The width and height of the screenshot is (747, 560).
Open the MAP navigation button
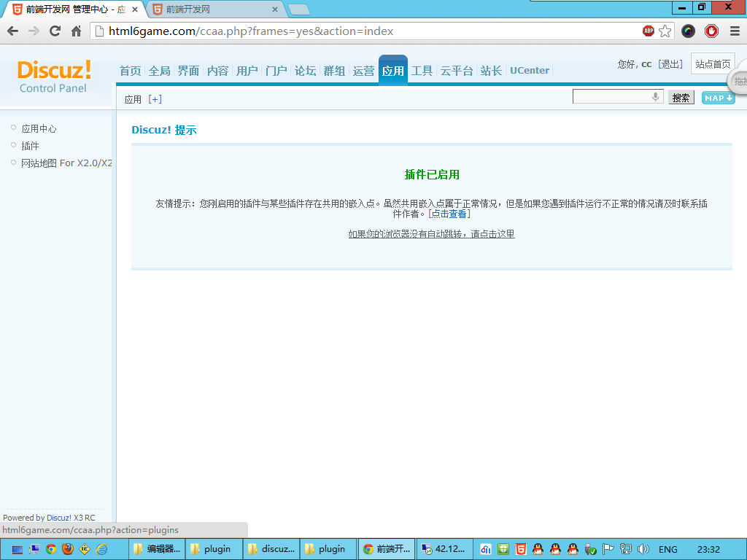pos(718,98)
